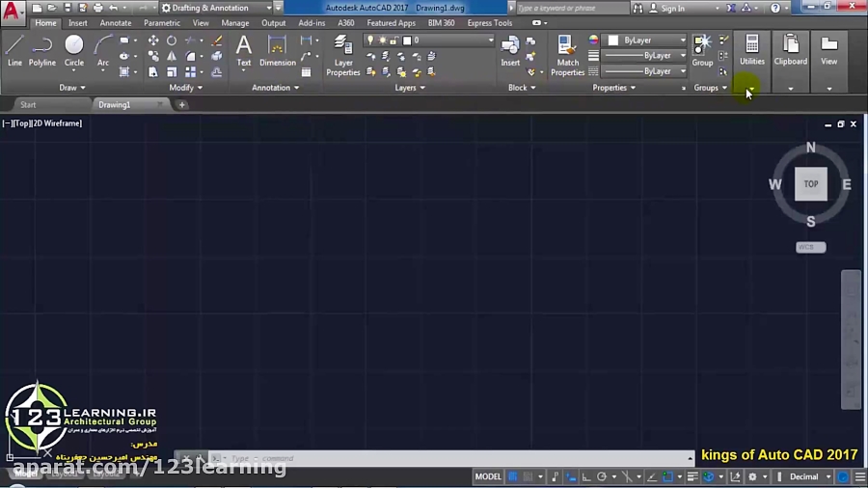Click the Insert block tool

510,51
